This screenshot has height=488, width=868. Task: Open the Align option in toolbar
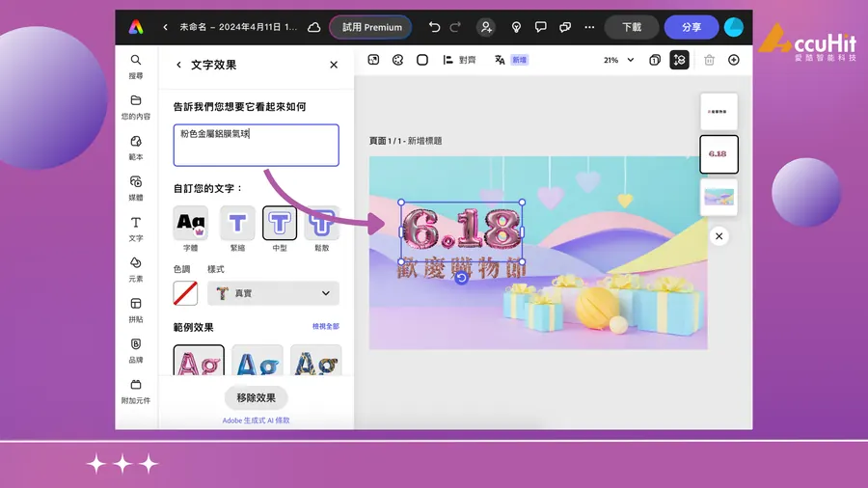pos(459,60)
